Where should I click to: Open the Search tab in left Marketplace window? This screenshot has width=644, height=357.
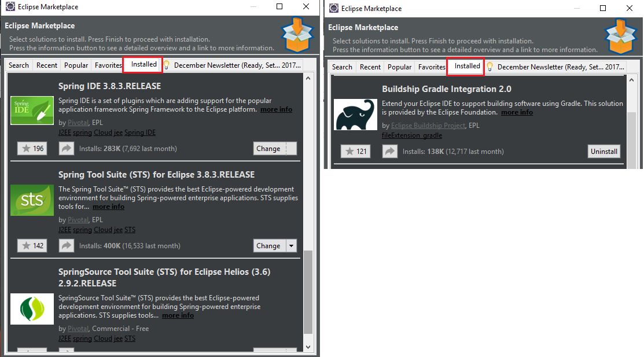[x=19, y=65]
